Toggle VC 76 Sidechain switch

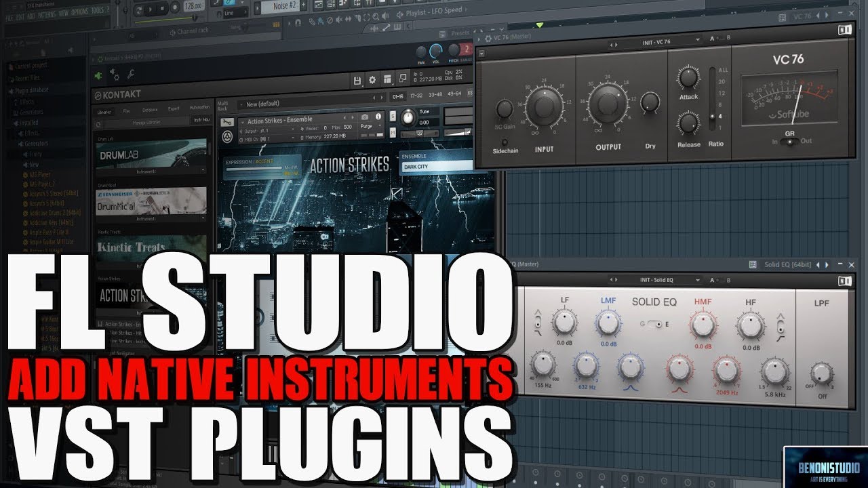pyautogui.click(x=505, y=142)
